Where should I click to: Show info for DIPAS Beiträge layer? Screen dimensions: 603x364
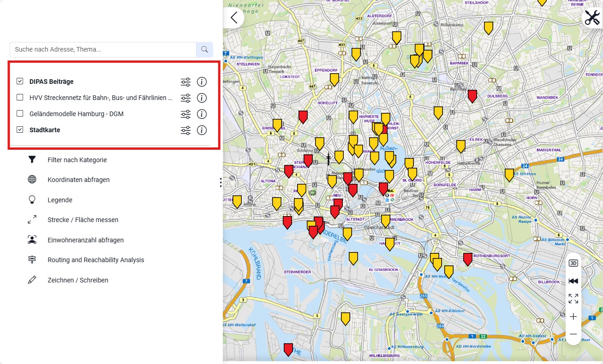point(202,82)
